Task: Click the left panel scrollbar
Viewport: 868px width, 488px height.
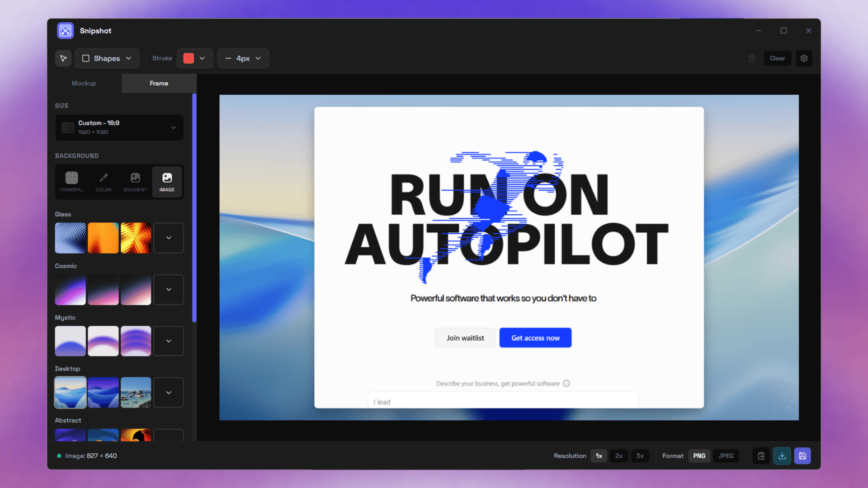Action: (x=194, y=208)
